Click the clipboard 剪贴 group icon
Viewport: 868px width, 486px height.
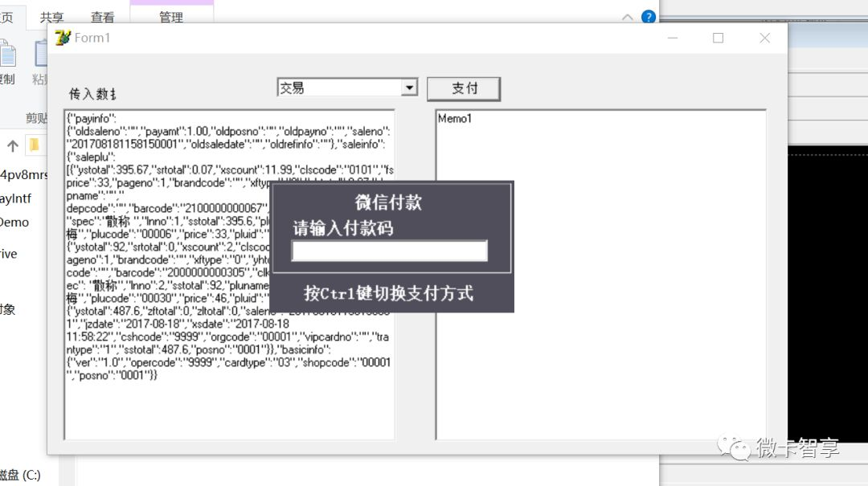(35, 118)
